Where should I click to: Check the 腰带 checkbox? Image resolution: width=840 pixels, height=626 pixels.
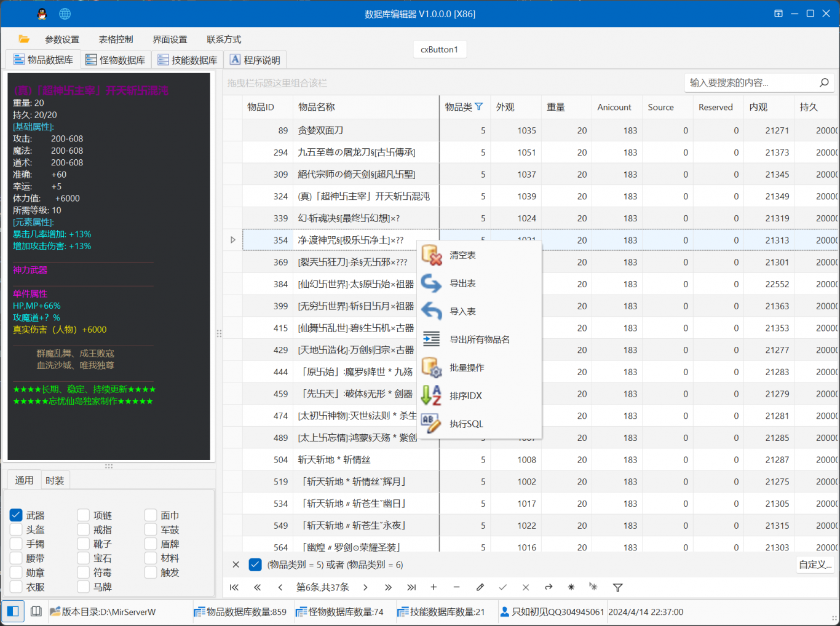pyautogui.click(x=16, y=558)
